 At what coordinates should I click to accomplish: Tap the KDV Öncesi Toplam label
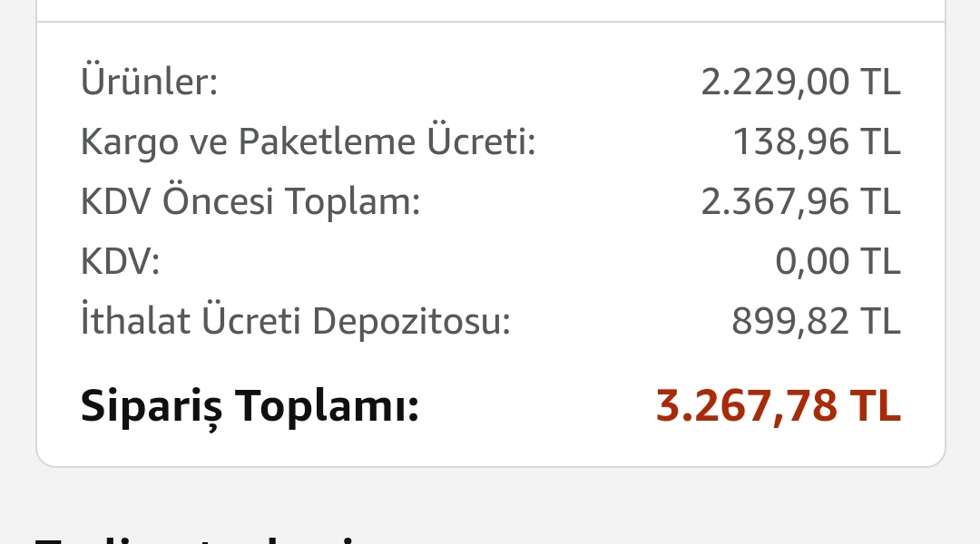250,202
